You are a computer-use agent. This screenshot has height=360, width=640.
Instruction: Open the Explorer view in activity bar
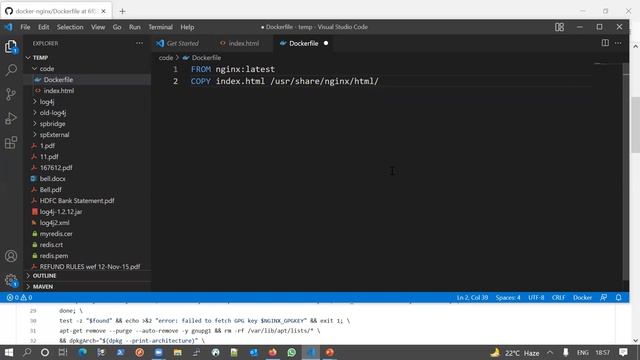point(11,47)
